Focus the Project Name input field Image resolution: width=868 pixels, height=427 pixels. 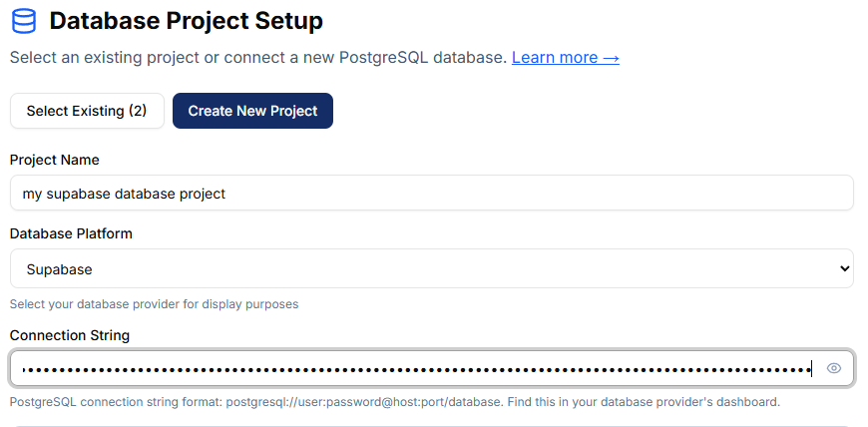click(431, 194)
